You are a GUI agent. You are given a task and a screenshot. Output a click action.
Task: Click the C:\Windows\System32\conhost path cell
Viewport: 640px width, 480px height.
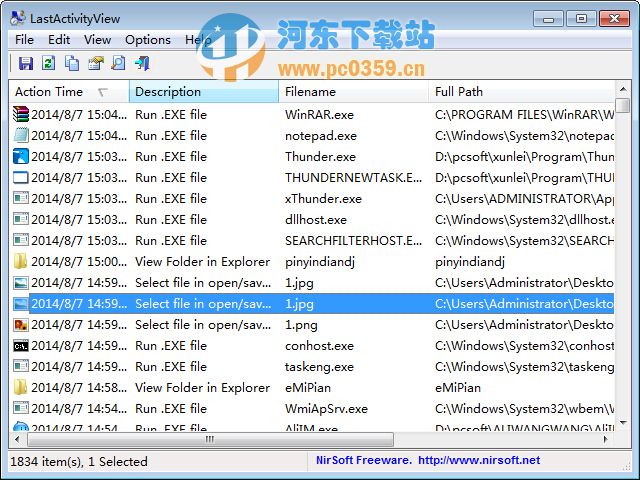pyautogui.click(x=524, y=346)
